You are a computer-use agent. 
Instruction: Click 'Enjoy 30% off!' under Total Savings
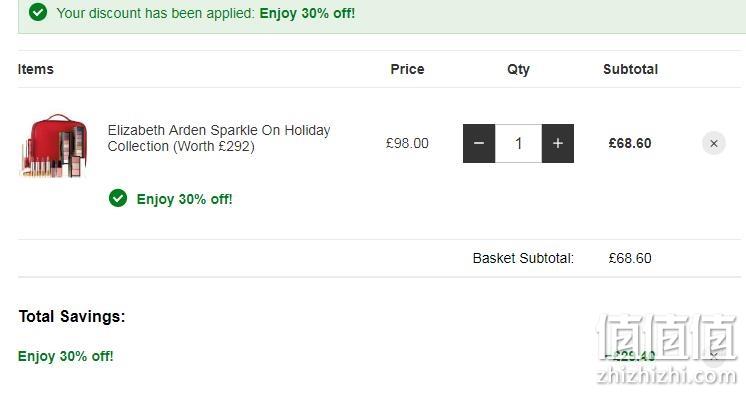(x=66, y=356)
